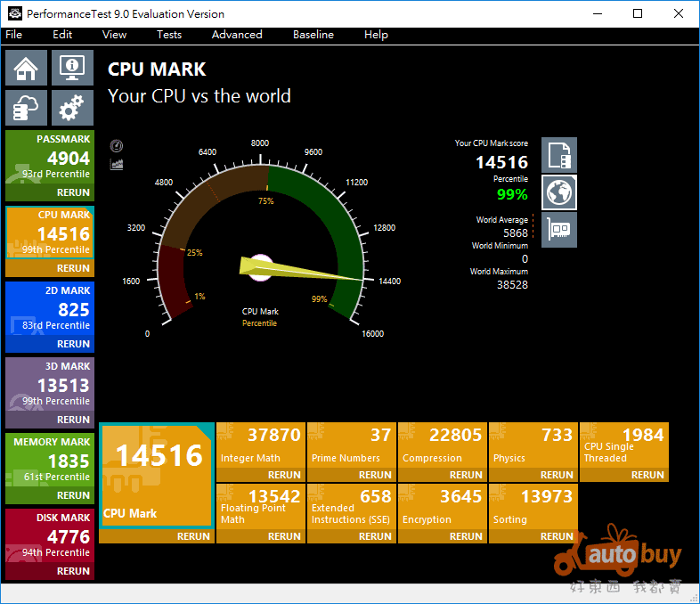Select the Disk Mark 4776 tile
Image resolution: width=700 pixels, height=604 pixels.
50,535
